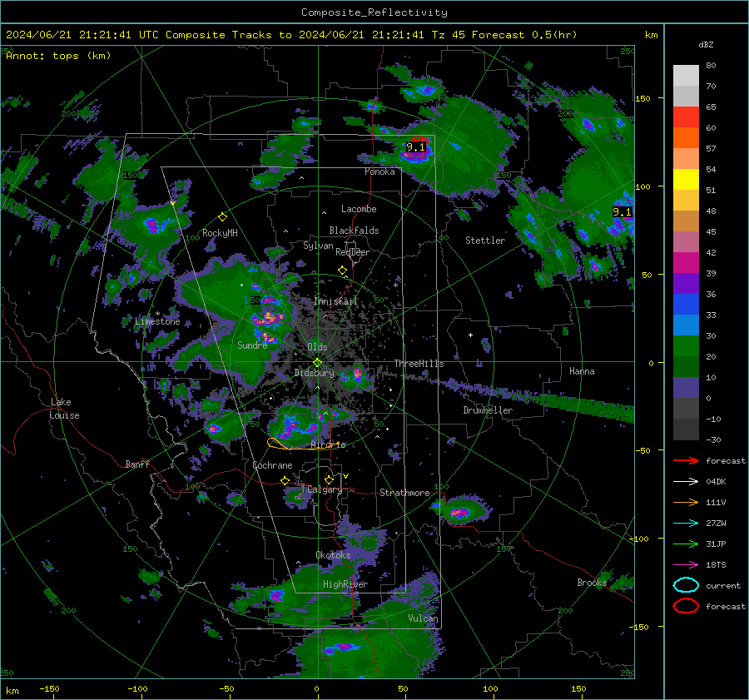Click the RockyMH label
Screen dimensions: 749x700
click(x=220, y=233)
